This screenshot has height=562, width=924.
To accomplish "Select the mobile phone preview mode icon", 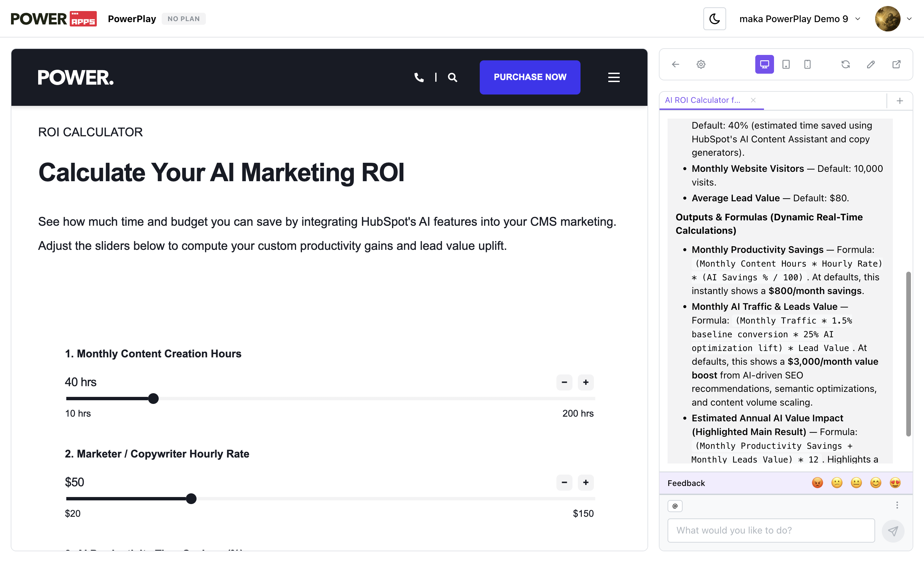I will coord(807,65).
